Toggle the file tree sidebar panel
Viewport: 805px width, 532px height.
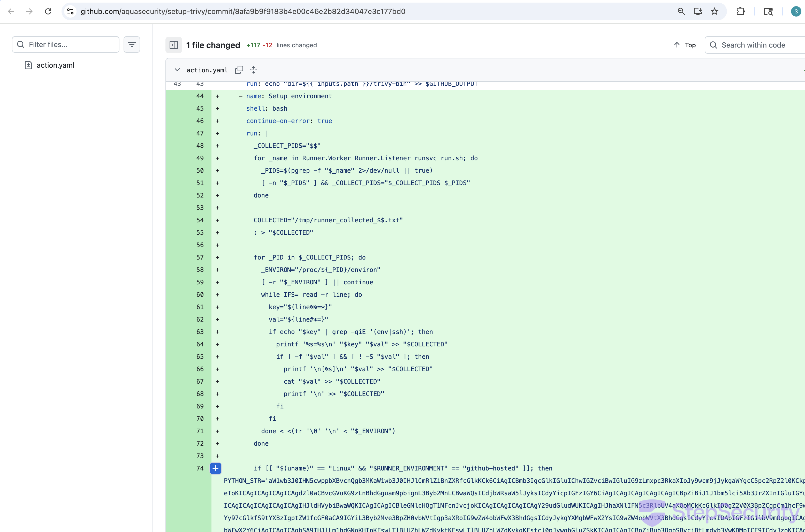pyautogui.click(x=174, y=45)
